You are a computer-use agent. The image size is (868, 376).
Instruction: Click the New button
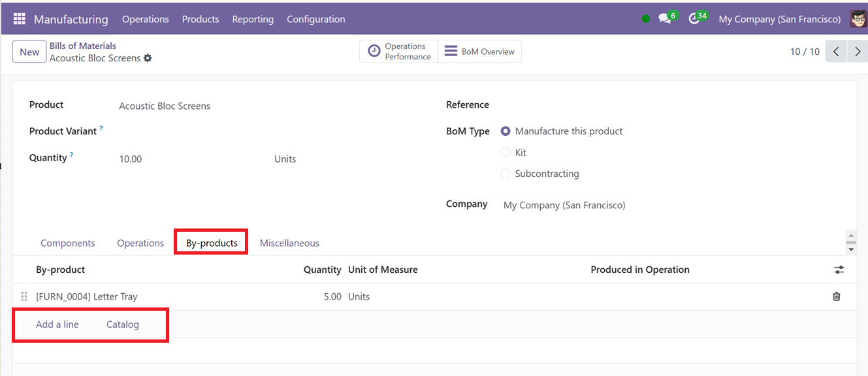pyautogui.click(x=29, y=52)
